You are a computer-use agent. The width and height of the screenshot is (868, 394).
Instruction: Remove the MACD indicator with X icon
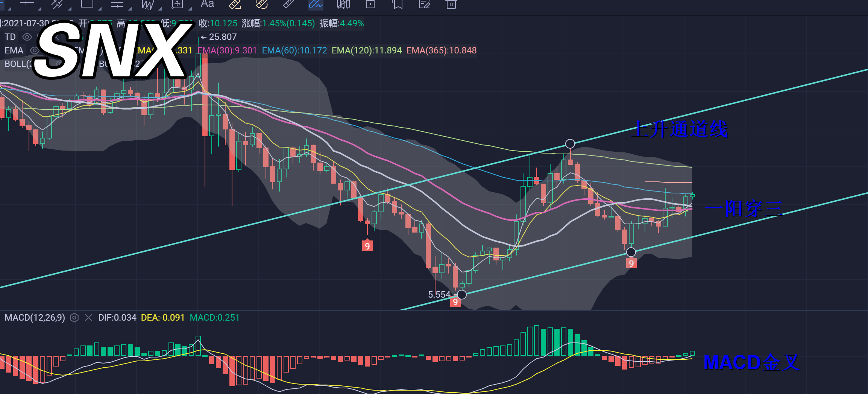(x=89, y=318)
